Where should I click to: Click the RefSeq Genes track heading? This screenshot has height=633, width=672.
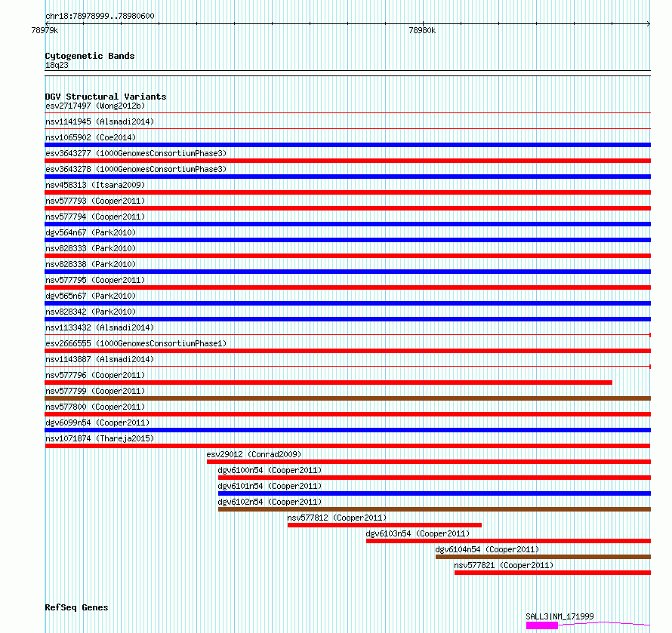point(76,608)
